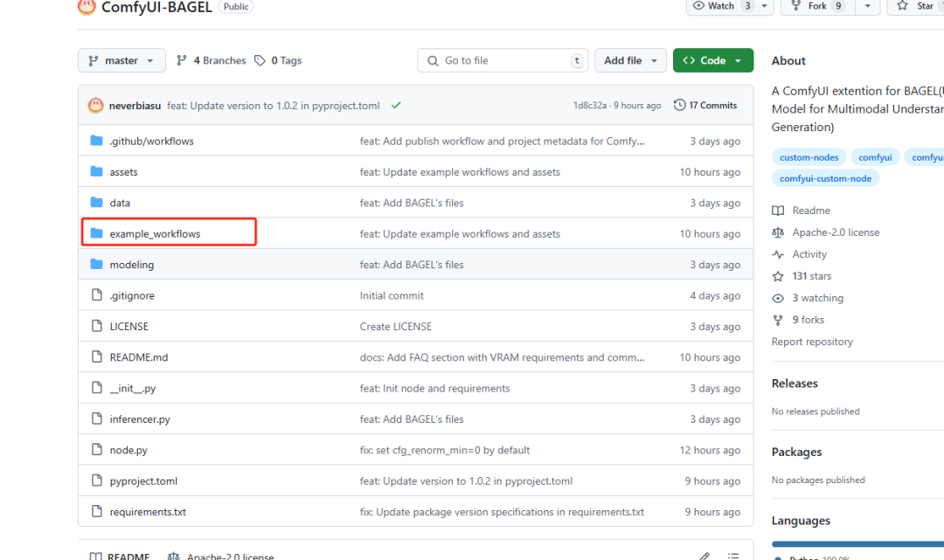
Task: Open the .github/workflows folder
Action: coord(152,142)
